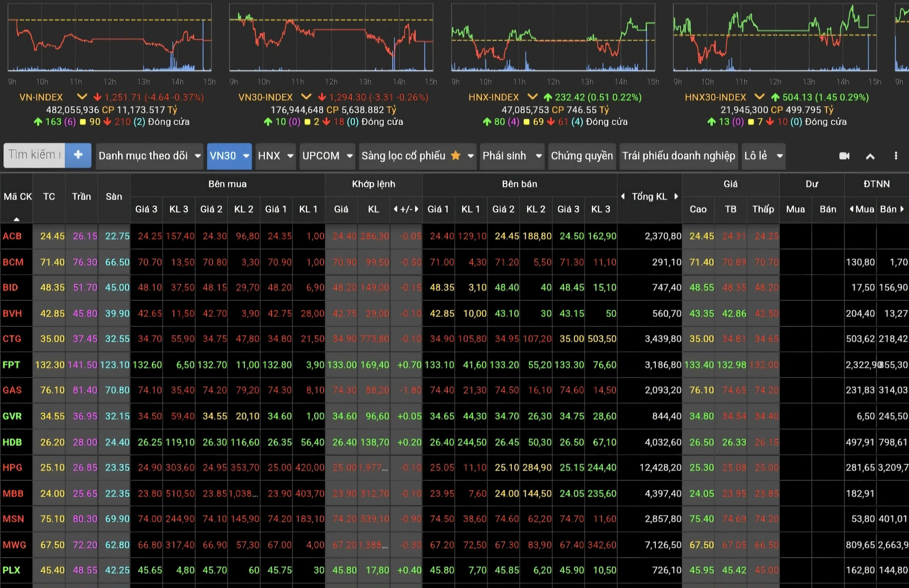Click HPG total volume 12,428,20
This screenshot has width=909, height=588.
pos(660,467)
